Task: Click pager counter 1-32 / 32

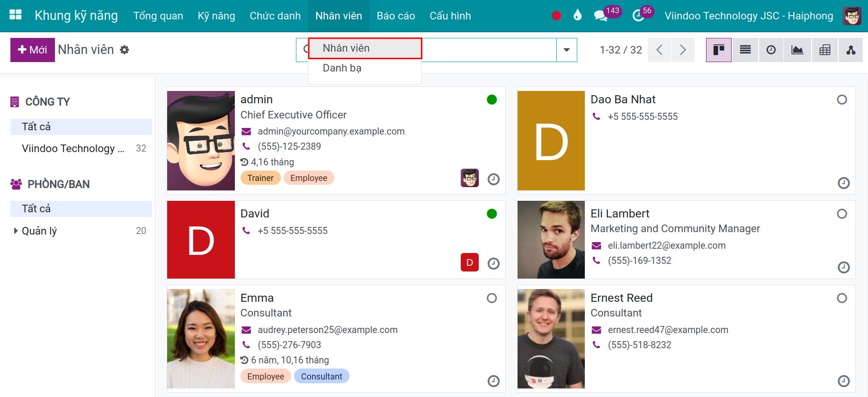Action: pyautogui.click(x=621, y=50)
